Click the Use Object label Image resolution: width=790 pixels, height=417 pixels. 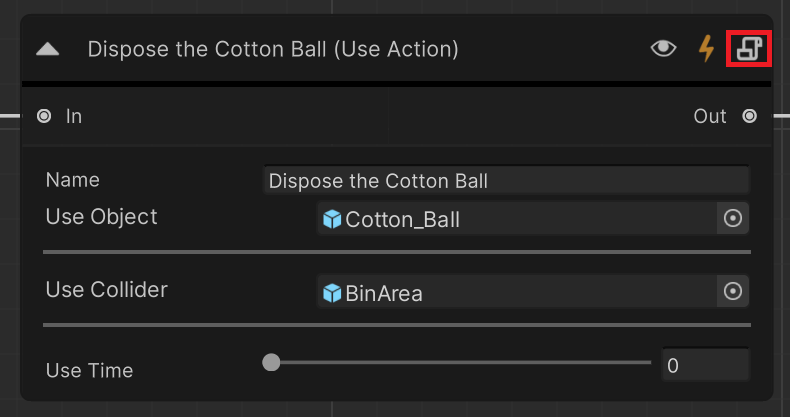pos(101,217)
